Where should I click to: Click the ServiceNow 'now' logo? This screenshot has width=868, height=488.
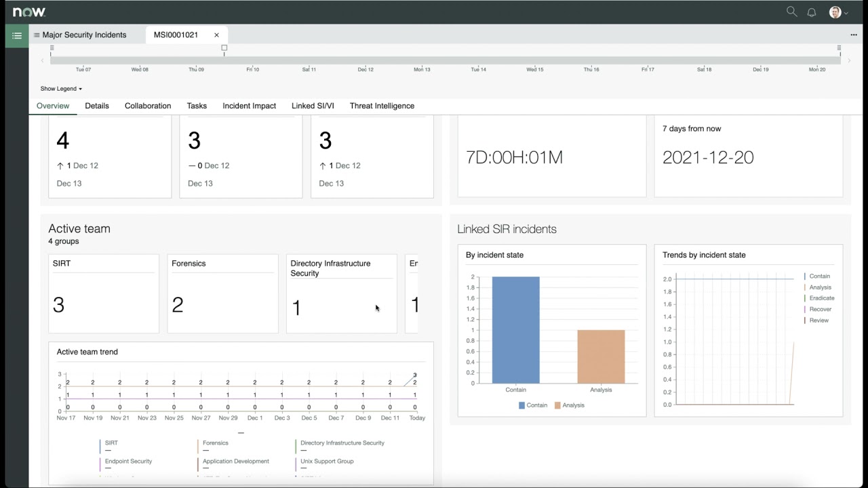pyautogui.click(x=29, y=12)
